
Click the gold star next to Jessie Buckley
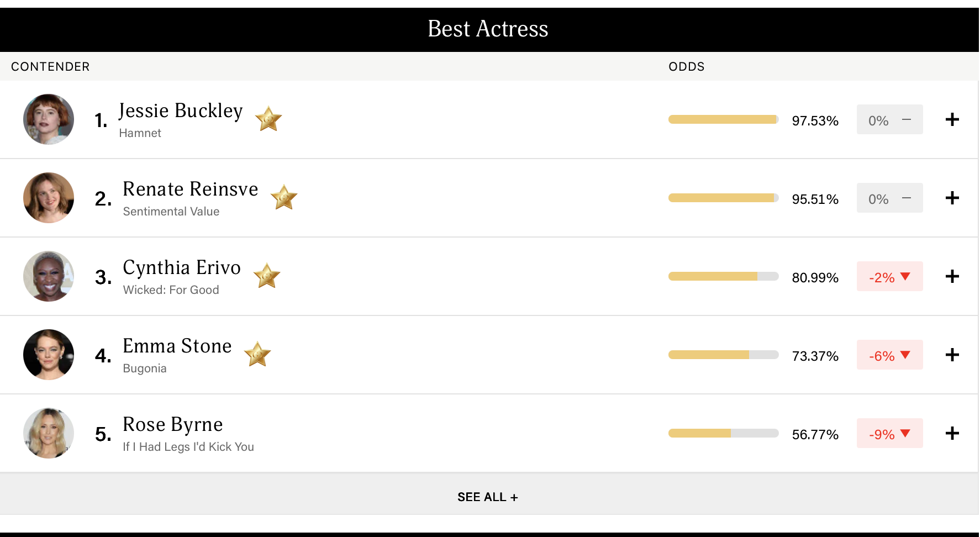[x=268, y=119]
